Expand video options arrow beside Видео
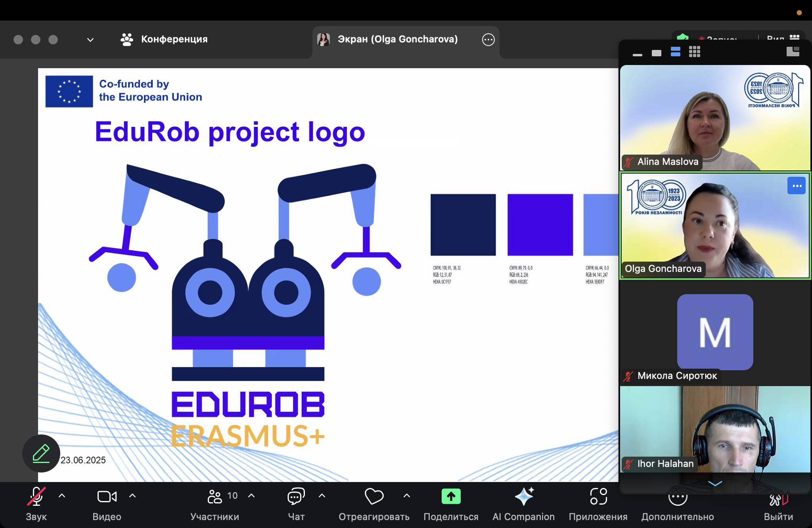The width and height of the screenshot is (812, 528). coord(132,495)
